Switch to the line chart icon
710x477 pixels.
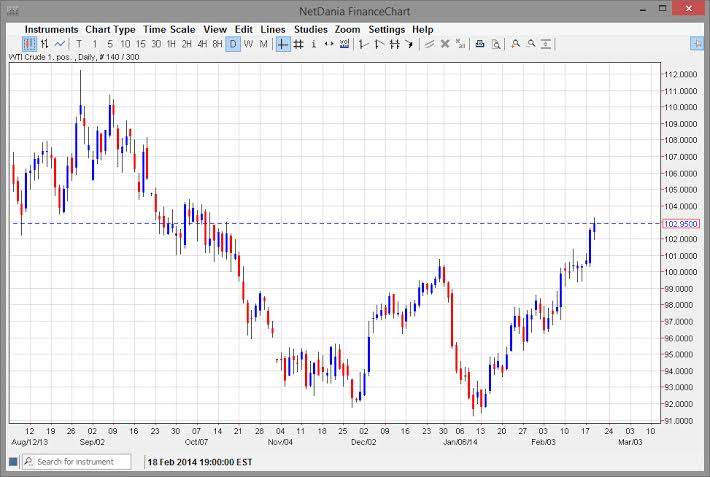pos(60,44)
